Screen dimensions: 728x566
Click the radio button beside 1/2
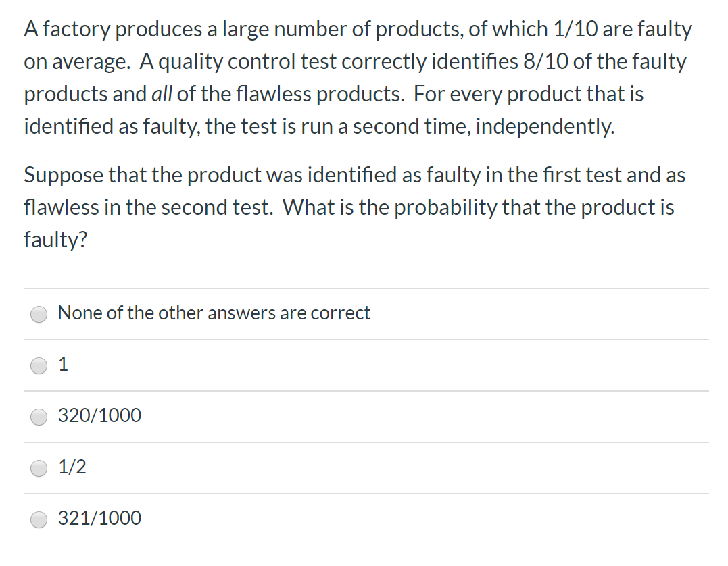tap(39, 468)
